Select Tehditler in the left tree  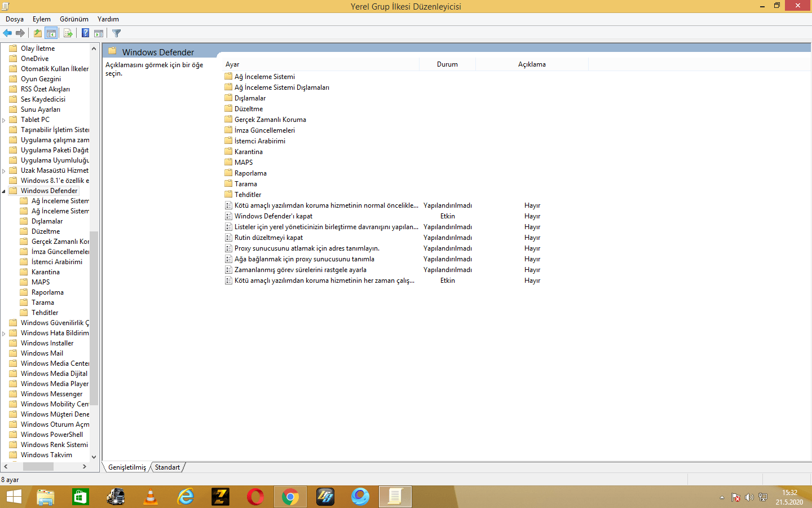(45, 313)
